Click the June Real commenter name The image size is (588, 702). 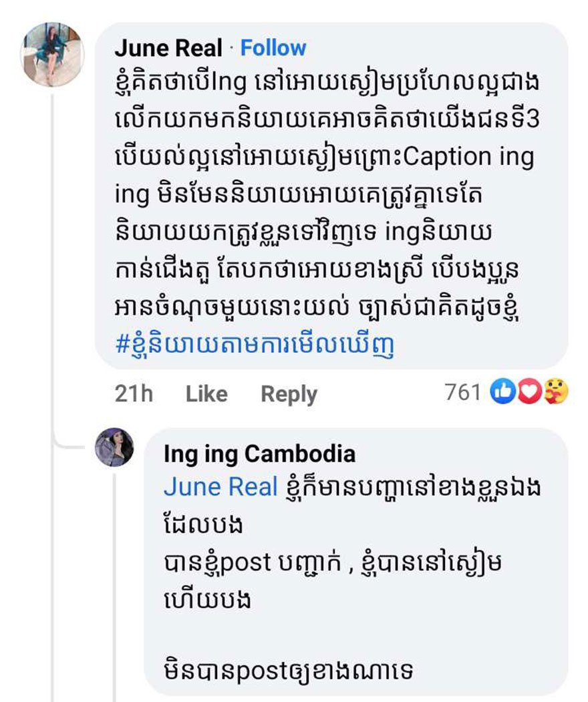click(x=168, y=48)
